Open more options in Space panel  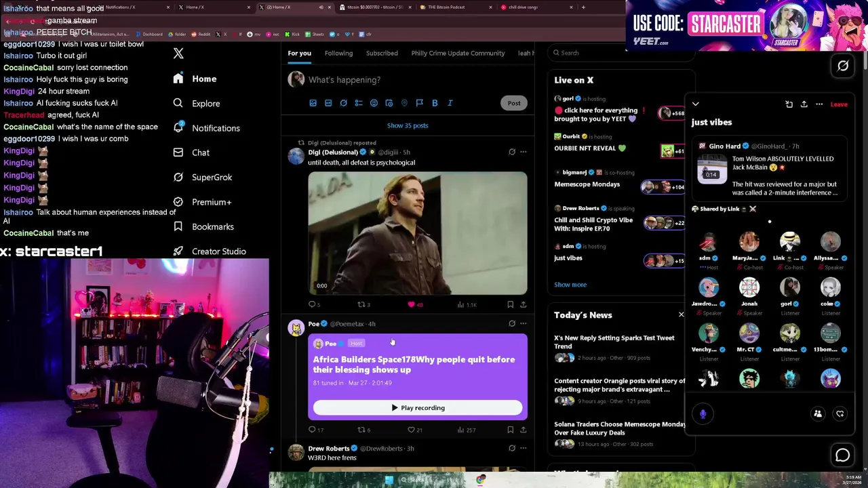[x=819, y=104]
